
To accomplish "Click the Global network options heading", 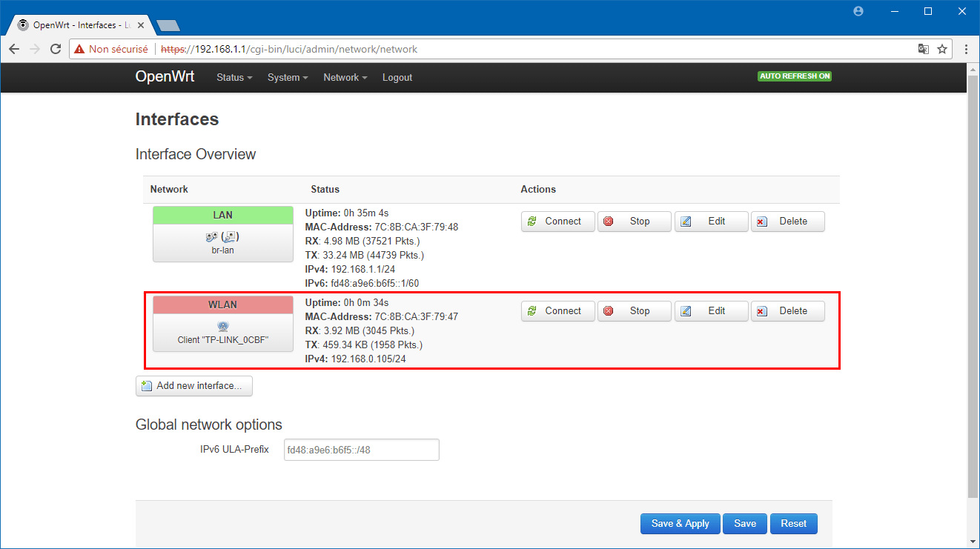I will [x=209, y=425].
